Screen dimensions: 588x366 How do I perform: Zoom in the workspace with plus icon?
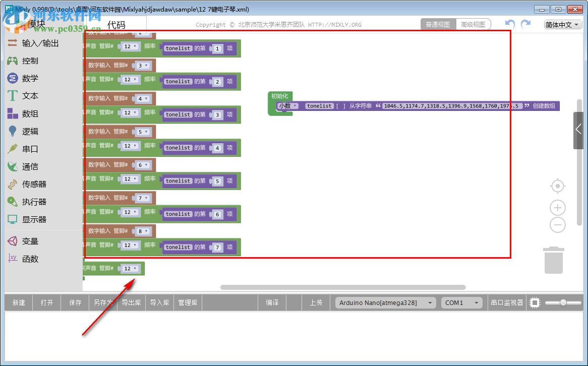[x=558, y=207]
